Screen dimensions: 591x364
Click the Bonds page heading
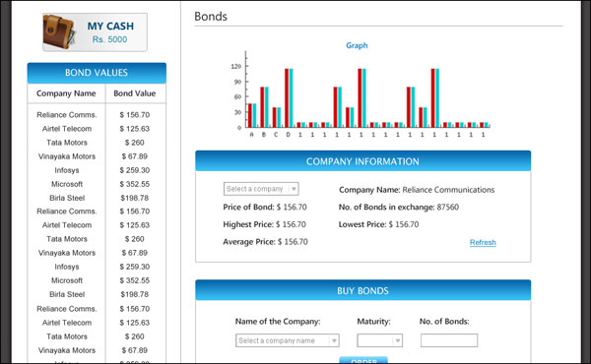(211, 17)
